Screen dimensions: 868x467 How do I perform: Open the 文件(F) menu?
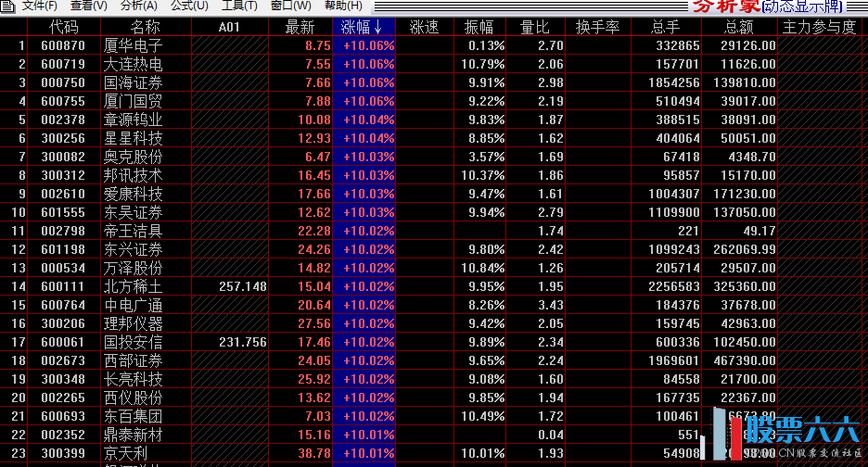(x=39, y=6)
